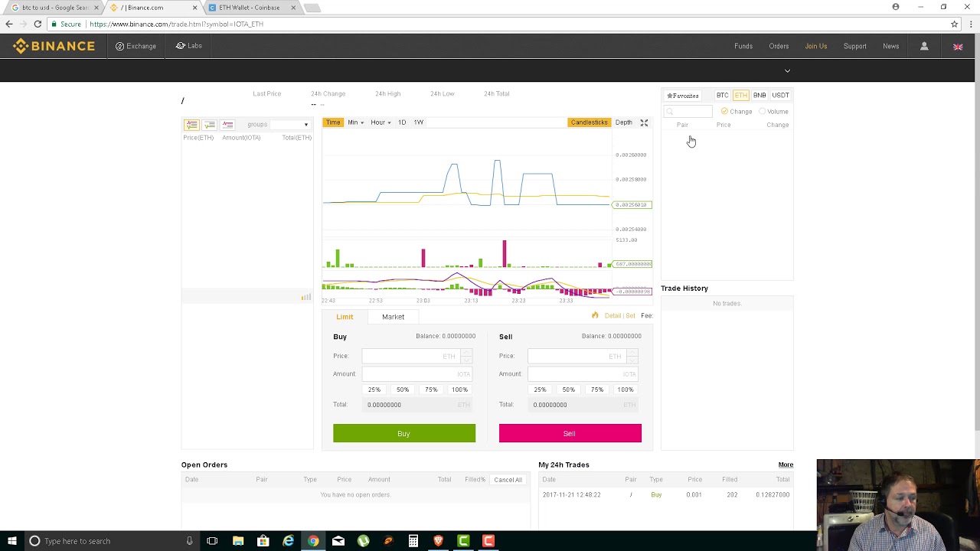Image resolution: width=980 pixels, height=551 pixels.
Task: Open the Favorites star tab
Action: [683, 96]
